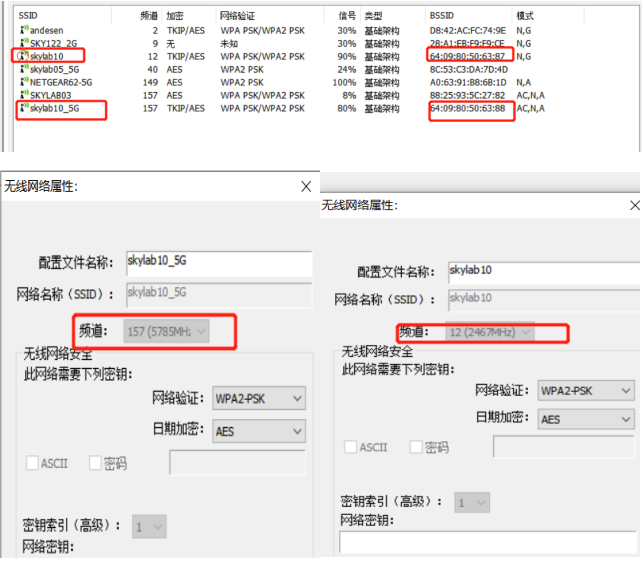Click the signal icon beside andesen network
642x562 pixels.
23,31
